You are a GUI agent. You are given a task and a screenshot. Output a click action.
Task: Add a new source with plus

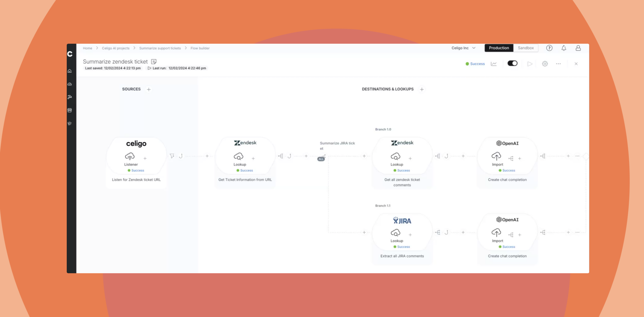click(149, 89)
